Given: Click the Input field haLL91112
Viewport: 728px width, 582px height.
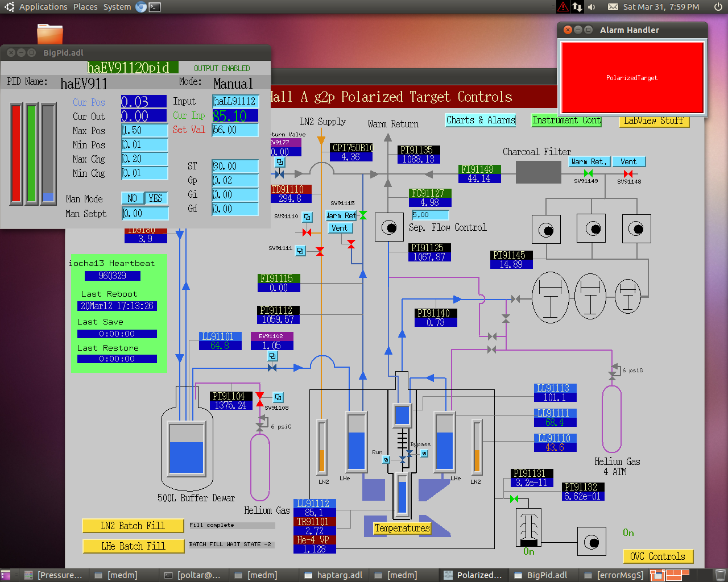Looking at the screenshot, I should coord(235,101).
